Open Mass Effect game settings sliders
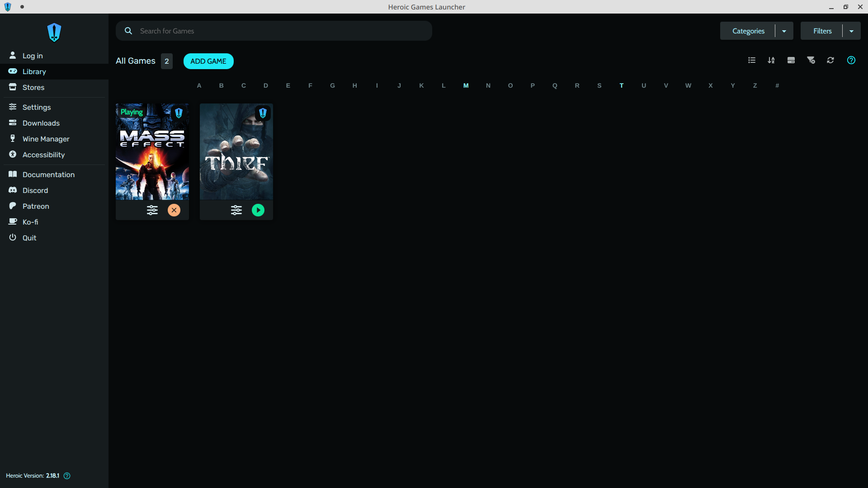 [152, 210]
